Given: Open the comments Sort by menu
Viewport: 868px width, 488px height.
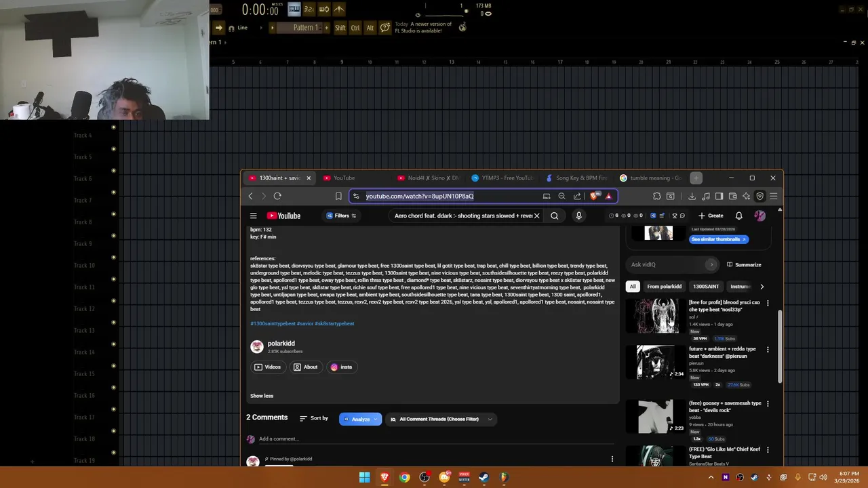Looking at the screenshot, I should click(314, 418).
